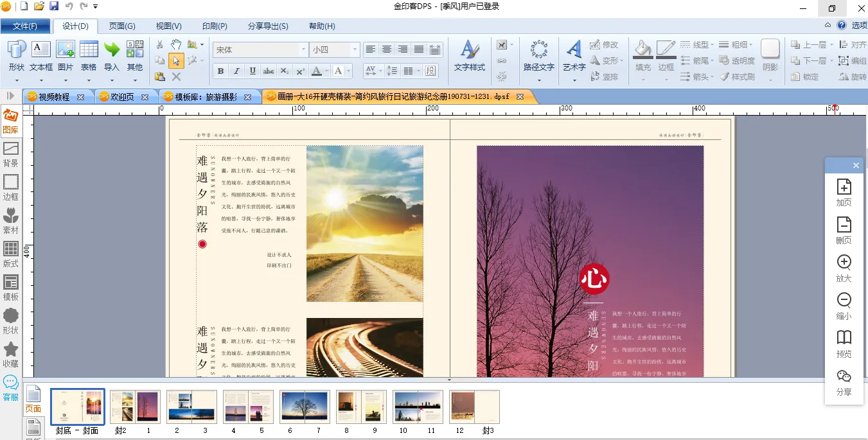868x440 pixels.
Task: Toggle underline text formatting
Action: click(252, 71)
